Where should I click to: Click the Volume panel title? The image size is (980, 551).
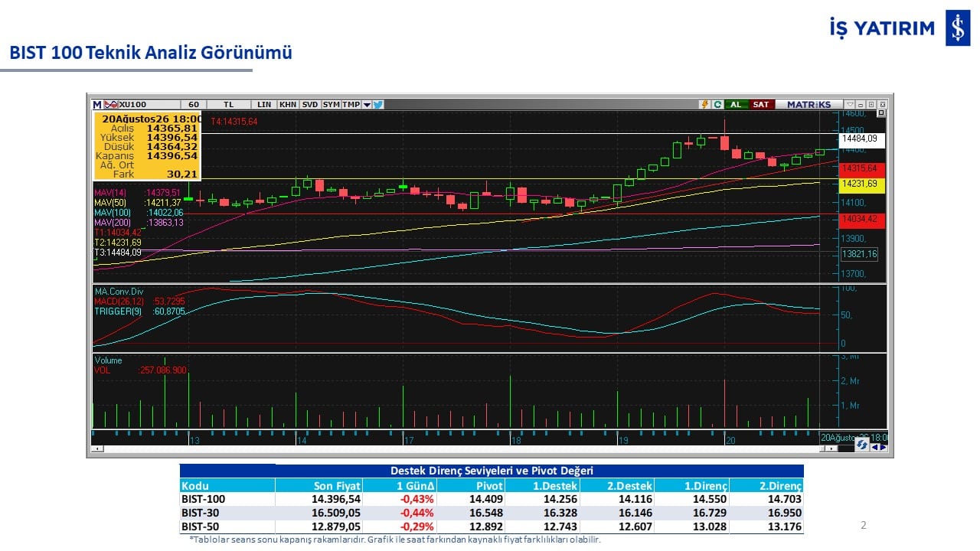point(108,360)
